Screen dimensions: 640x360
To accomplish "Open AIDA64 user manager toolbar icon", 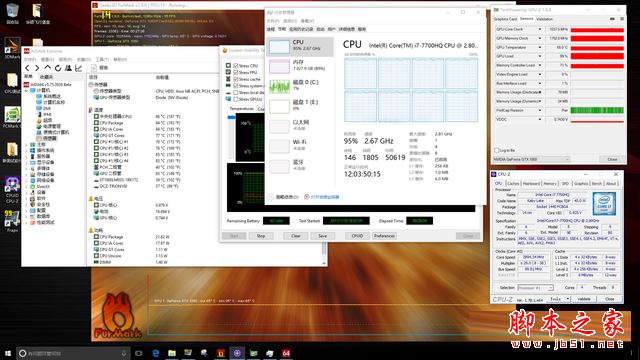I will pos(68,68).
